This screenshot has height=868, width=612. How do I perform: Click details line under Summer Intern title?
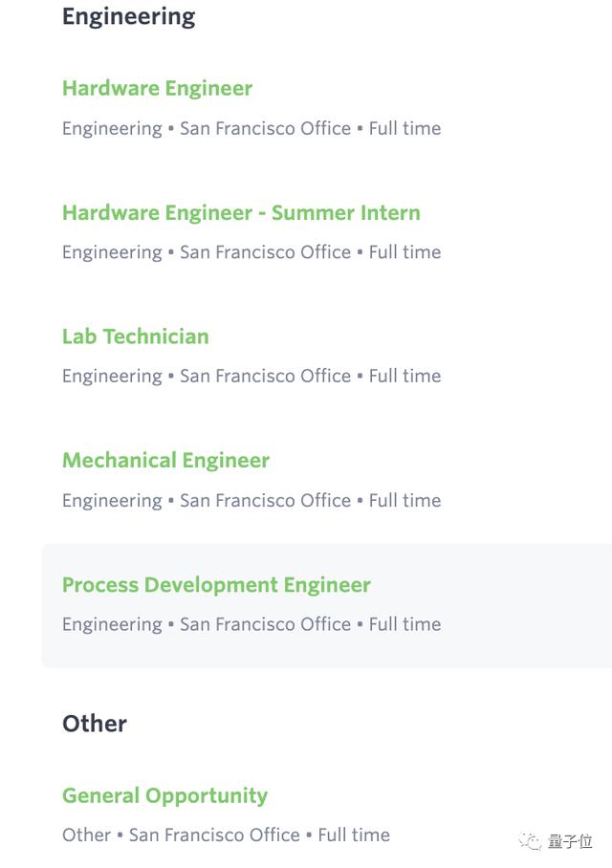click(x=251, y=252)
